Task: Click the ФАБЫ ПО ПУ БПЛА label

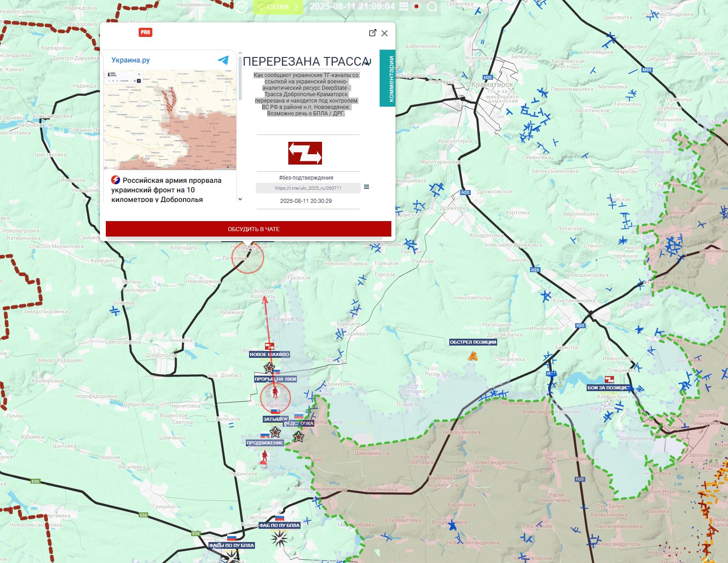Action: pos(232,545)
